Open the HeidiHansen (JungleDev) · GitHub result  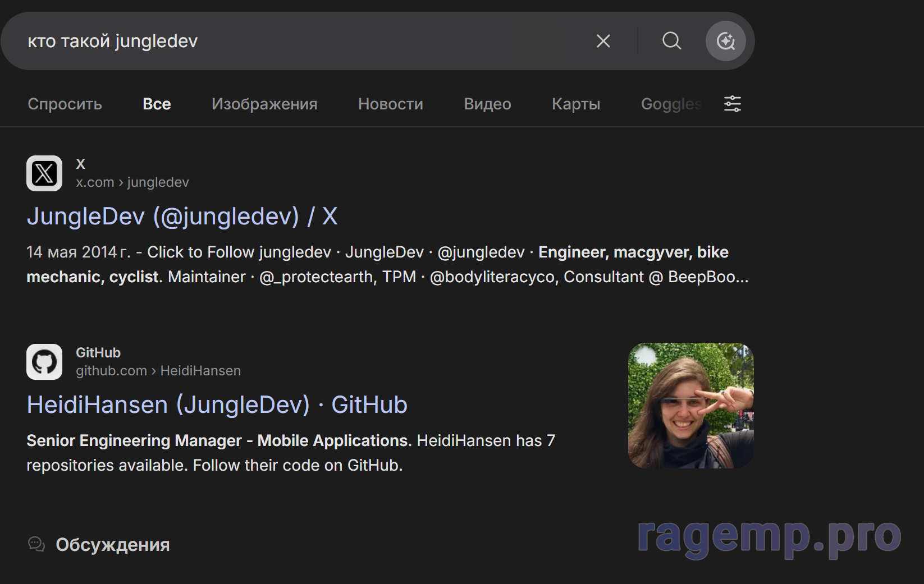point(217,405)
